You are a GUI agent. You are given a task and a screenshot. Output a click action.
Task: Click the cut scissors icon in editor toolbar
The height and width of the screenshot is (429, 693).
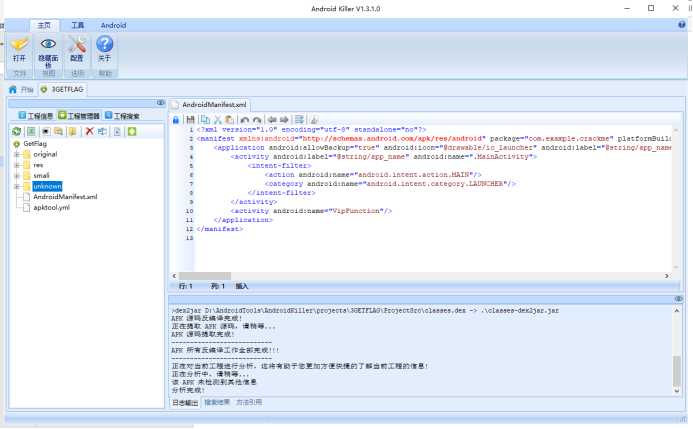(217, 120)
